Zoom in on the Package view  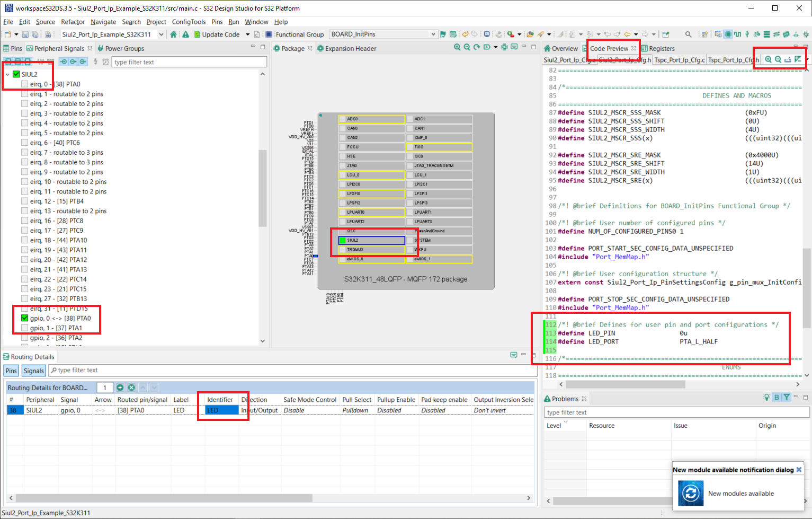[x=457, y=47]
